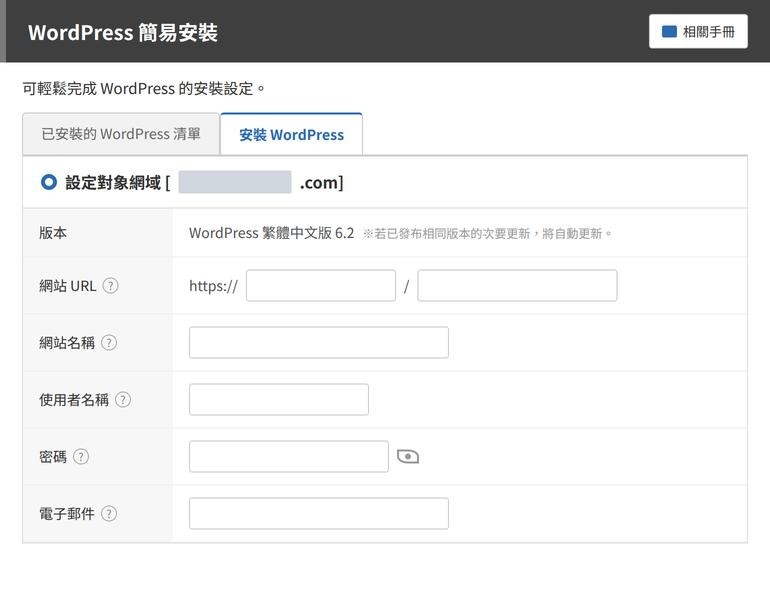Click the WordPress 簡易安裝 page title
Image resolution: width=770 pixels, height=594 pixels.
pos(123,32)
